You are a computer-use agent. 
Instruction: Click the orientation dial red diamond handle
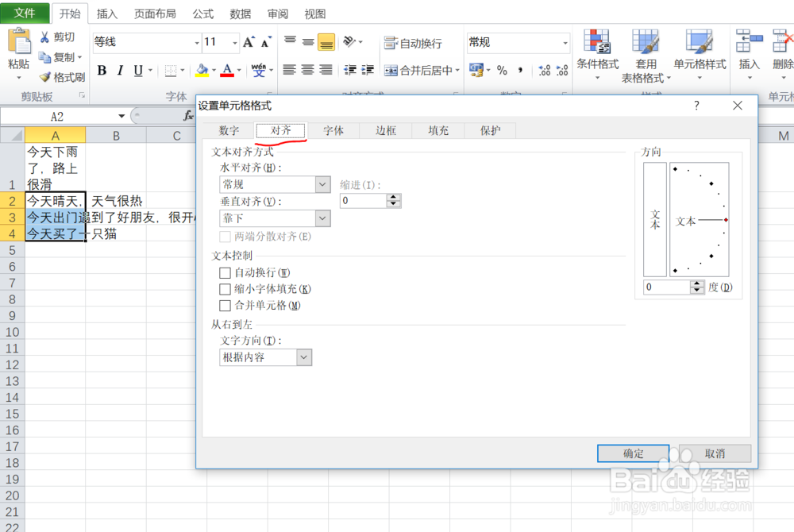tap(726, 220)
